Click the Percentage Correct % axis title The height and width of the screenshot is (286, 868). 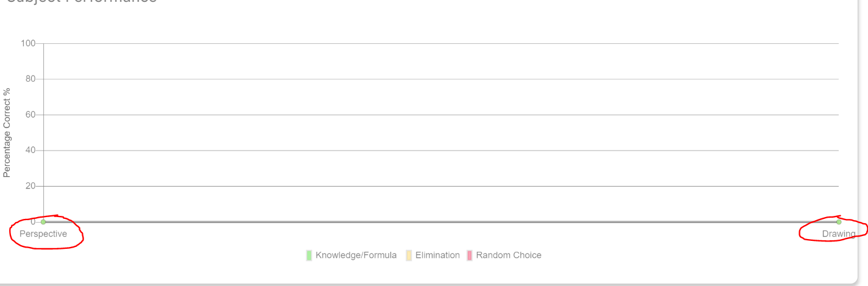pyautogui.click(x=7, y=133)
